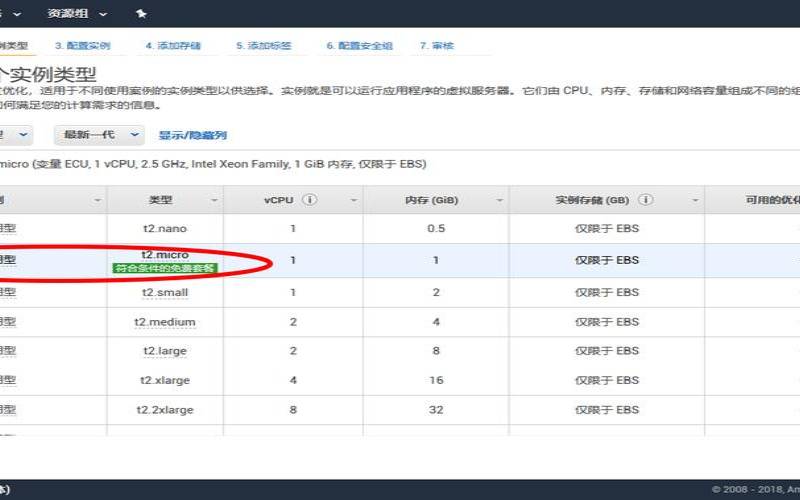The image size is (800, 500).
Task: Go to step 5. 添加标签 tab
Action: (264, 45)
